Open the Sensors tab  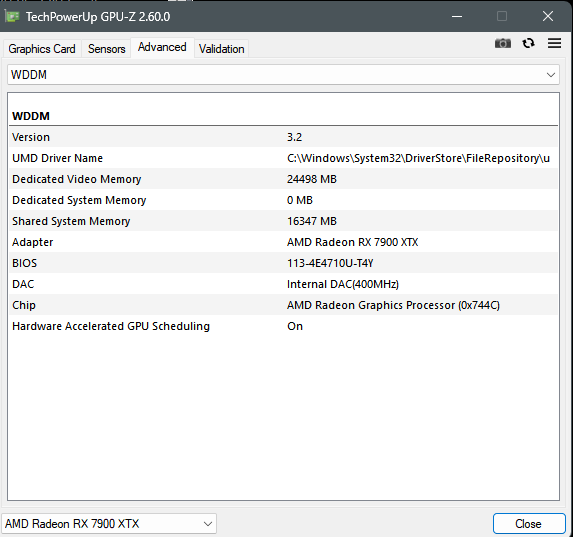(107, 49)
